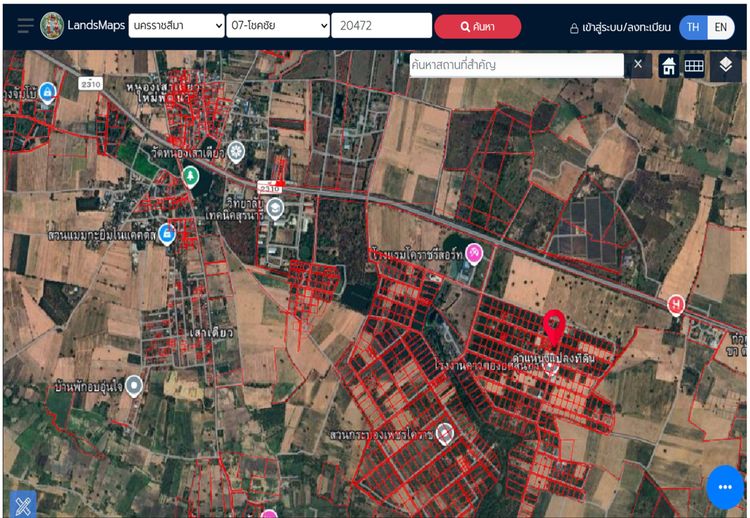Expand the district dropdown 07-โชคชัย
750x518 pixels.
tap(277, 26)
